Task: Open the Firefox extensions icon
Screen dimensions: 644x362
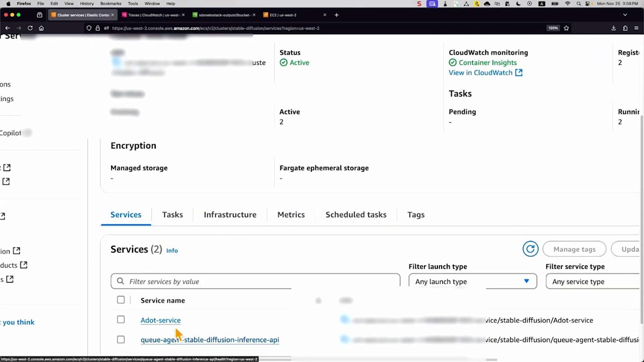Action: (625, 28)
